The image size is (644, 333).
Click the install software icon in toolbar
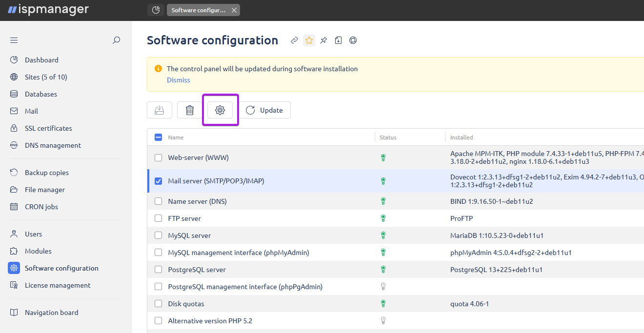tap(160, 110)
